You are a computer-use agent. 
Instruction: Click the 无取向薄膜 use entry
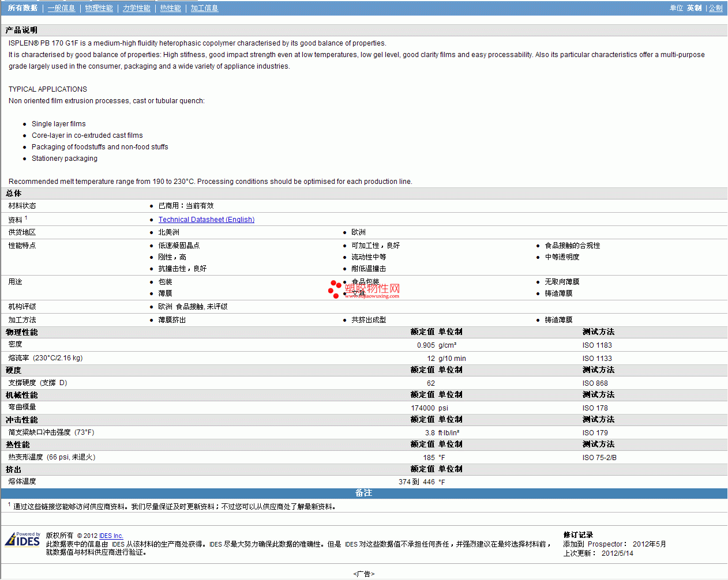pos(562,282)
